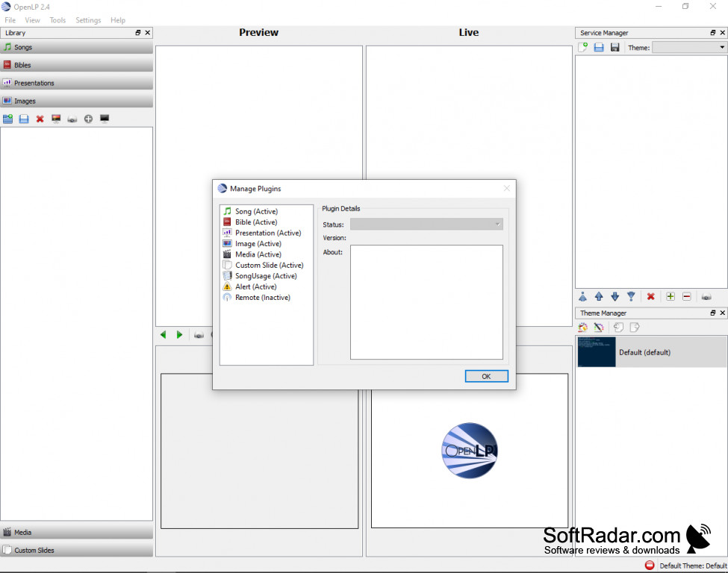The image size is (728, 573).
Task: Move service item to top
Action: coord(582,296)
